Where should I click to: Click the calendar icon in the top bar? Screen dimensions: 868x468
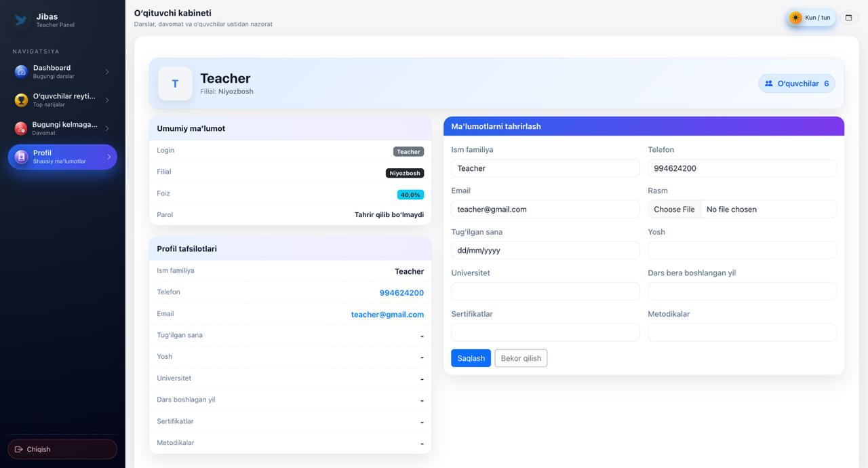pos(848,18)
